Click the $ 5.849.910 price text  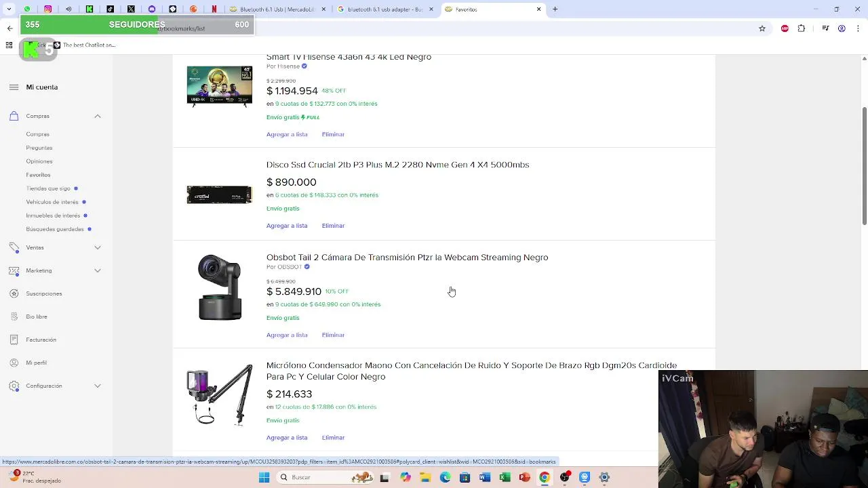(294, 291)
